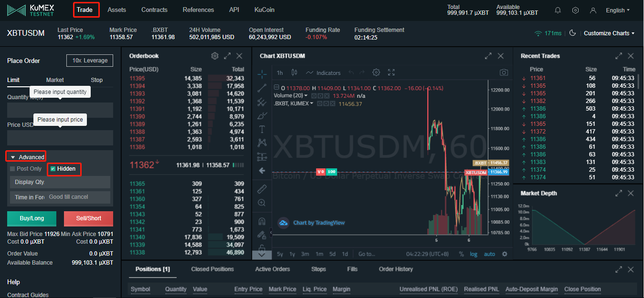
Task: Open the user account profile icon
Action: [x=593, y=10]
